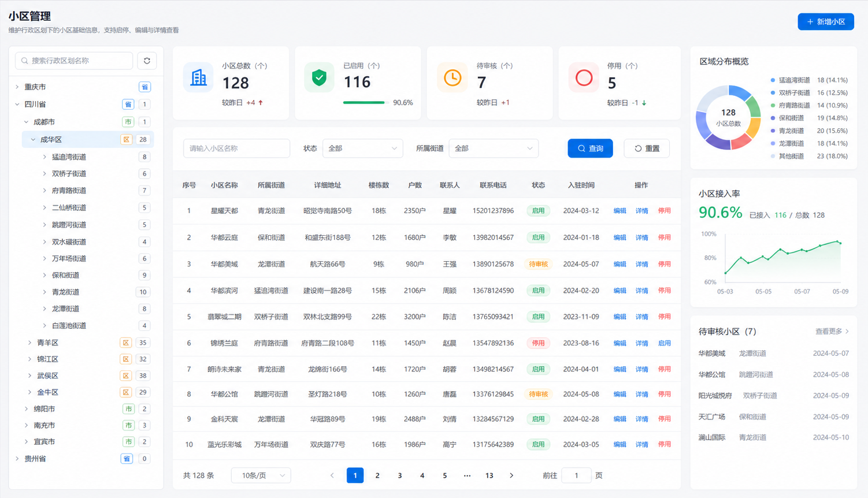Select 府青路街道 in the region tree

tap(69, 190)
